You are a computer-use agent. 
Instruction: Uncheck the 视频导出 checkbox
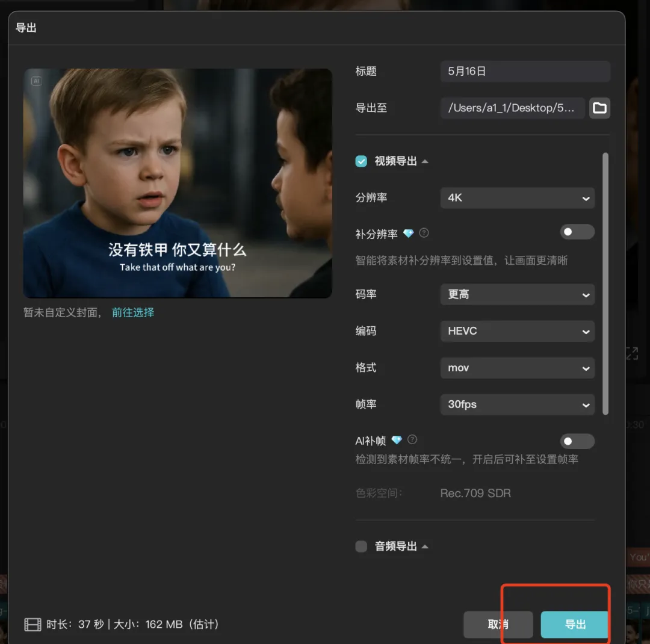tap(361, 161)
